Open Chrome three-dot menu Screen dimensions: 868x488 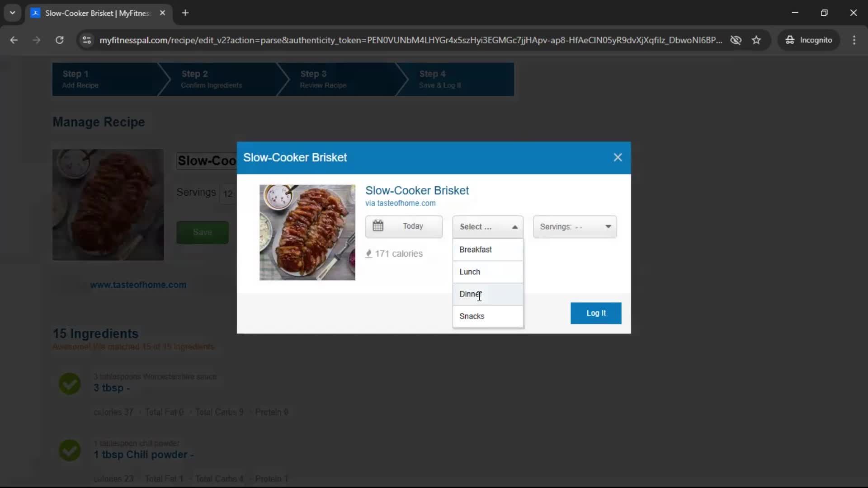[x=854, y=40]
